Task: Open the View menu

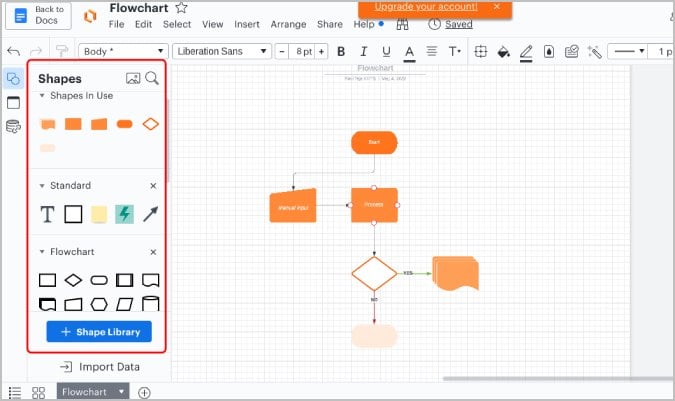Action: 213,25
